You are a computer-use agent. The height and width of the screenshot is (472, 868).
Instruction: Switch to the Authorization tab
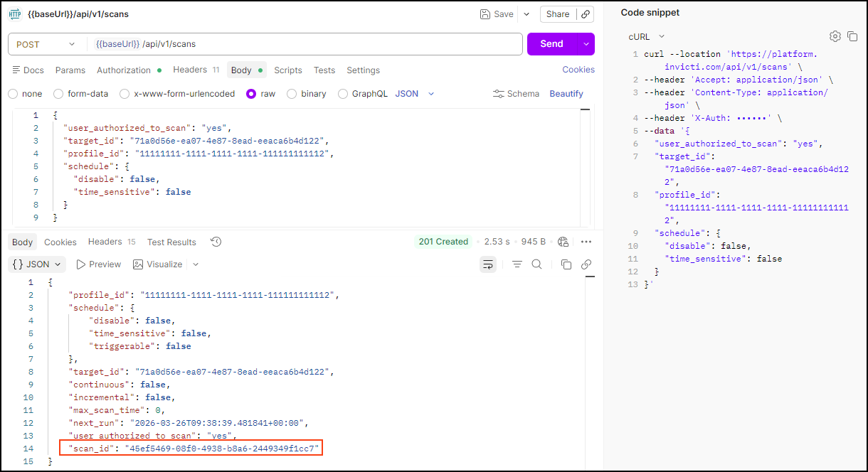point(124,70)
